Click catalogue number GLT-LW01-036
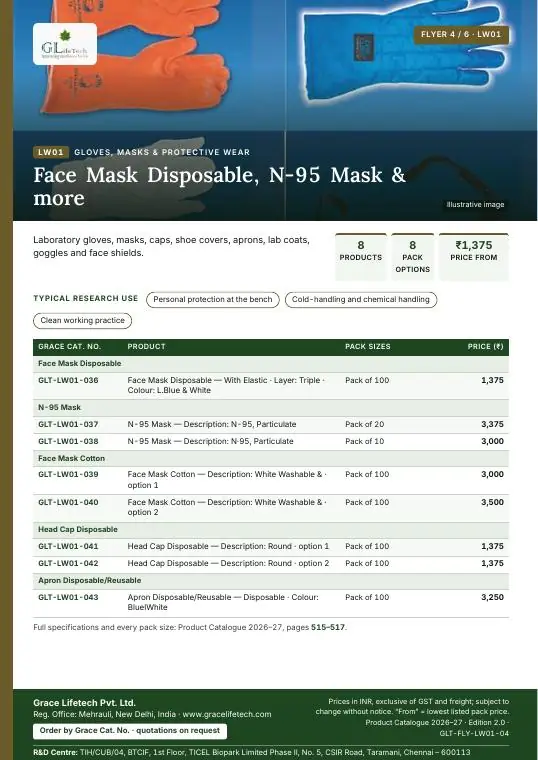 (68, 380)
